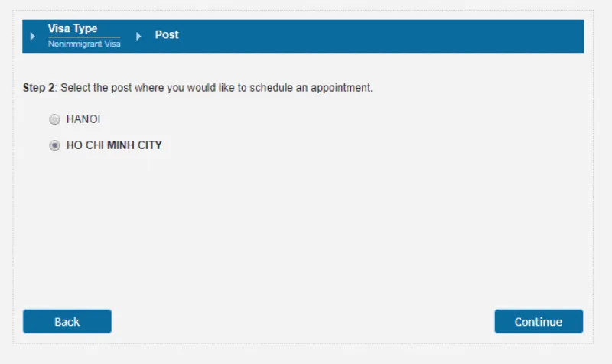Screen dimensions: 612x364
Task: Click the bold Step 2 label
Action: [38, 88]
